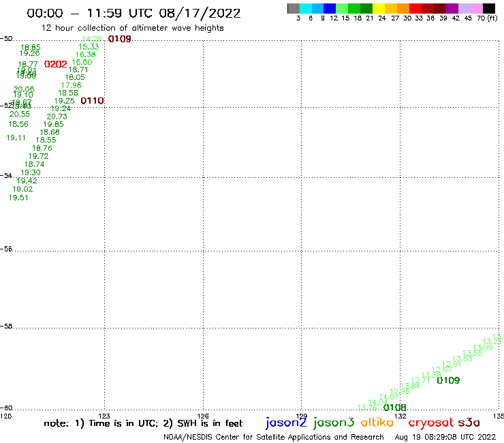504x443 pixels.
Task: Select the dark blue legend swatch
Action: click(x=330, y=8)
